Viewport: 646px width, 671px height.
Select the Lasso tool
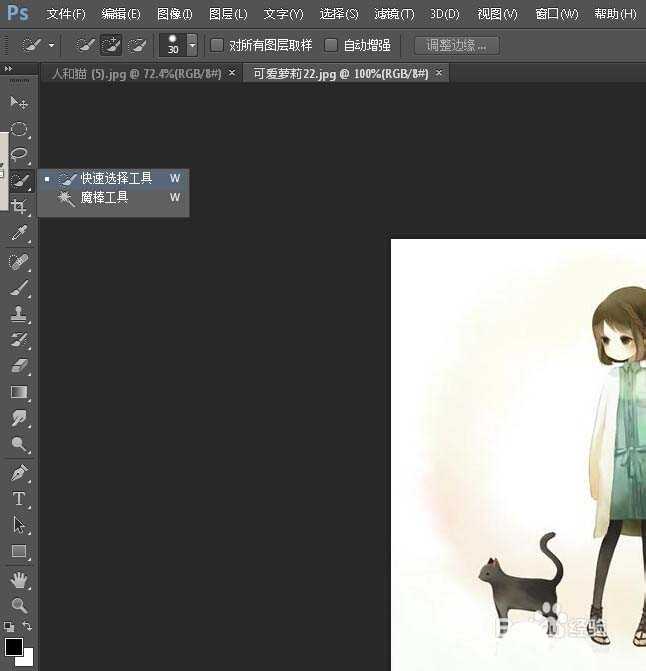coord(19,155)
